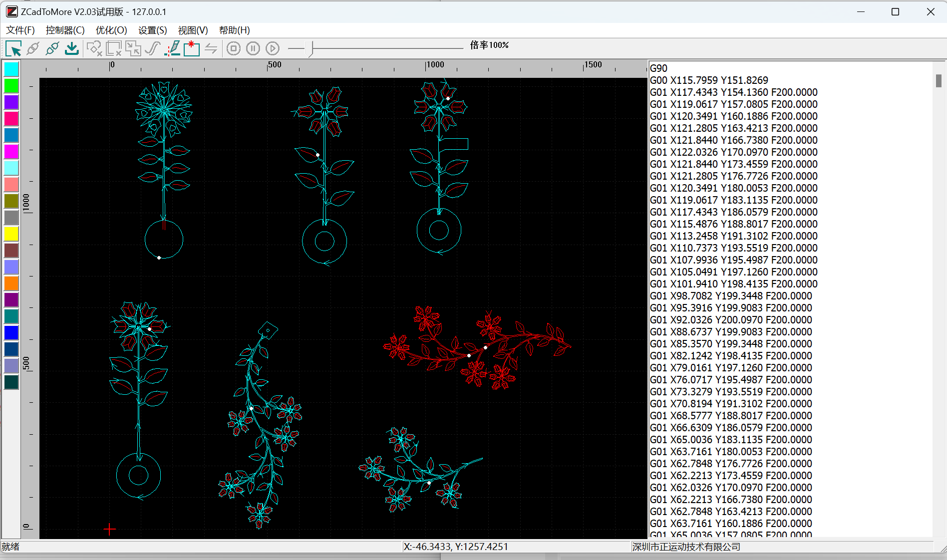Image resolution: width=947 pixels, height=560 pixels.
Task: Click the knife compensation tool icon
Action: coord(172,48)
